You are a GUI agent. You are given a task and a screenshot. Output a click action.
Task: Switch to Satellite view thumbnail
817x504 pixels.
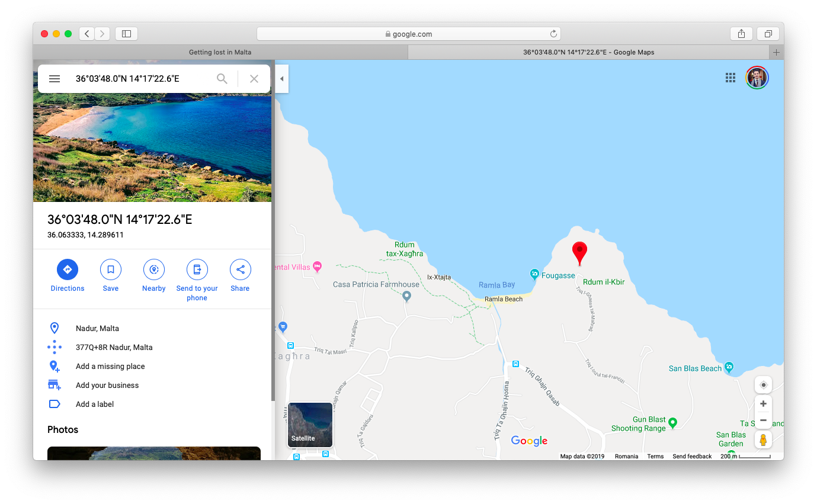click(310, 425)
